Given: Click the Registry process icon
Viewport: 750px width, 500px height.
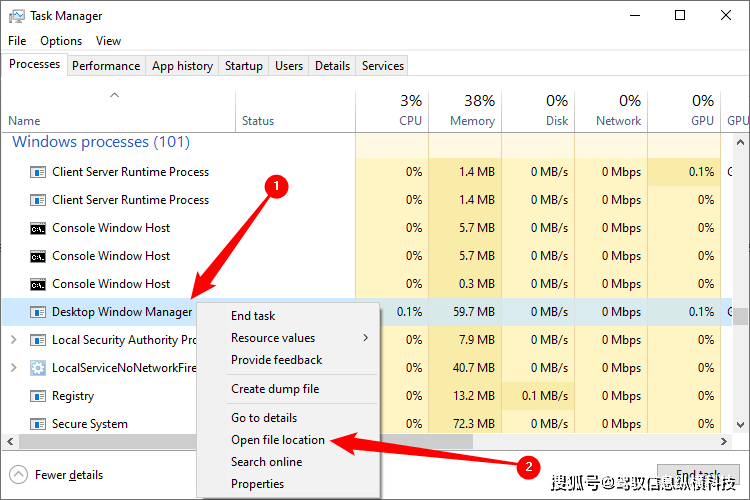Looking at the screenshot, I should 38,396.
